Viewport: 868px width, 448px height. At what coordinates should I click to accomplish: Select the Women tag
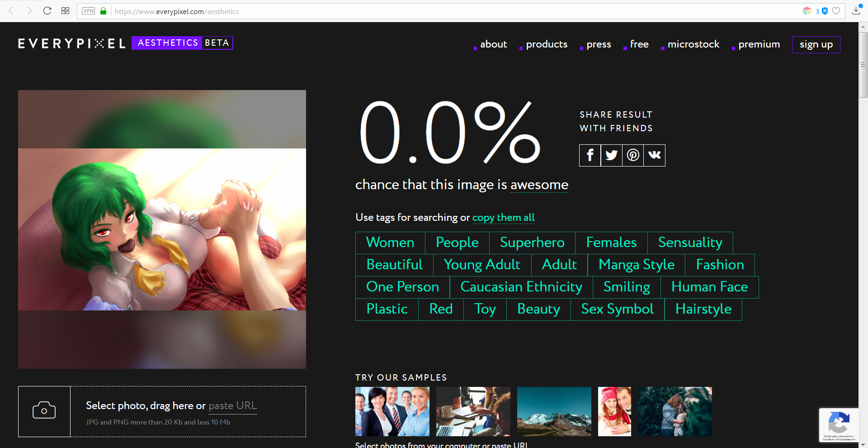point(390,243)
